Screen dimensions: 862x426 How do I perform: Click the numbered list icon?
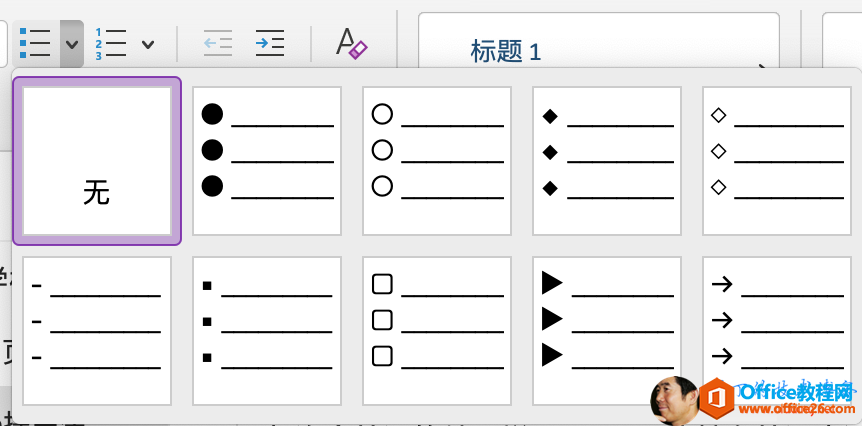[x=110, y=44]
